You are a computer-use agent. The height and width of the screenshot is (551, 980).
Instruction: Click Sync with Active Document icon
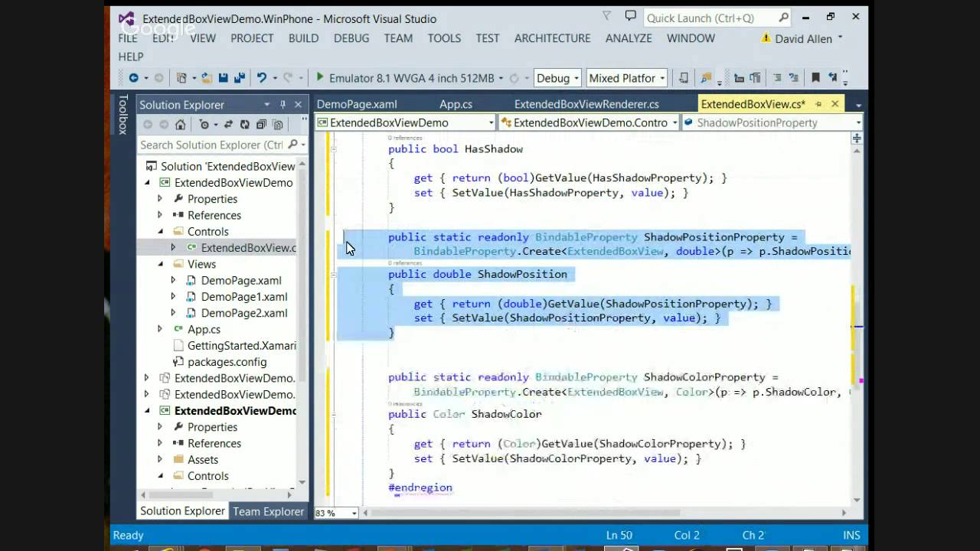(x=228, y=124)
